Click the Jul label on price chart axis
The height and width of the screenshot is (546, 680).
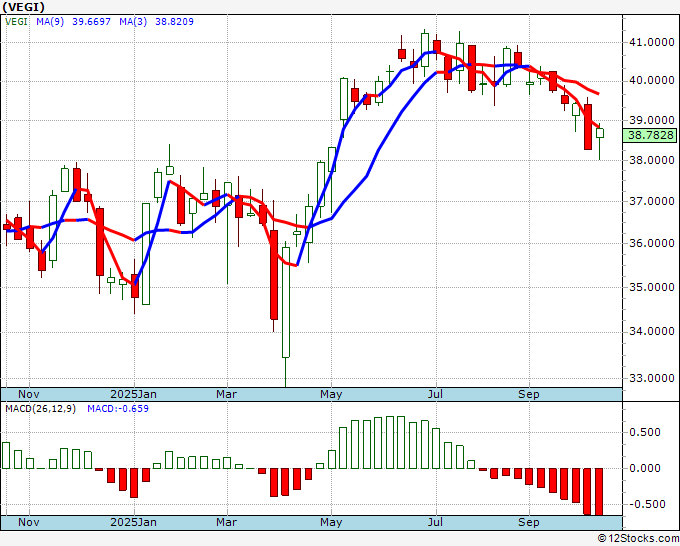(435, 394)
